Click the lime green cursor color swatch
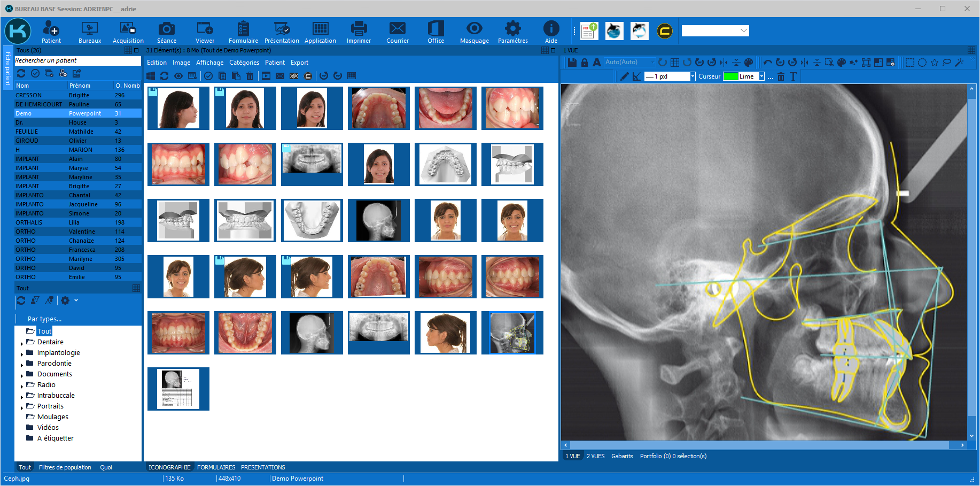980x486 pixels. [x=730, y=76]
